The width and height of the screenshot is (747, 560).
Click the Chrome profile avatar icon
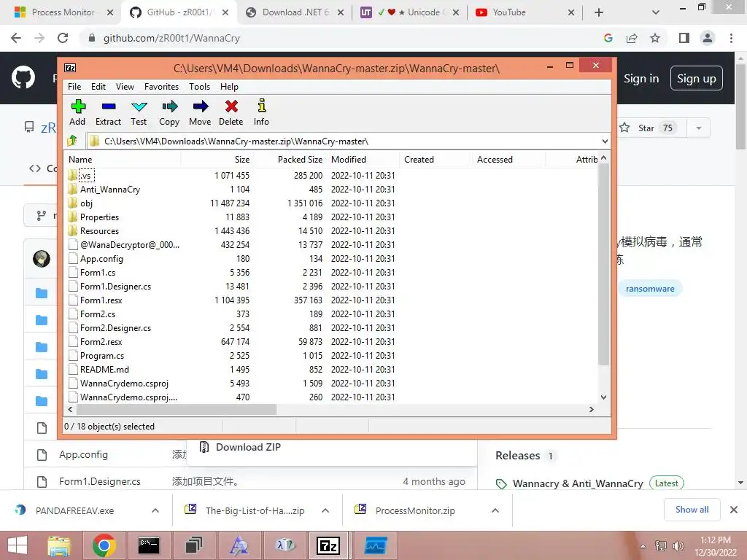[x=708, y=38]
